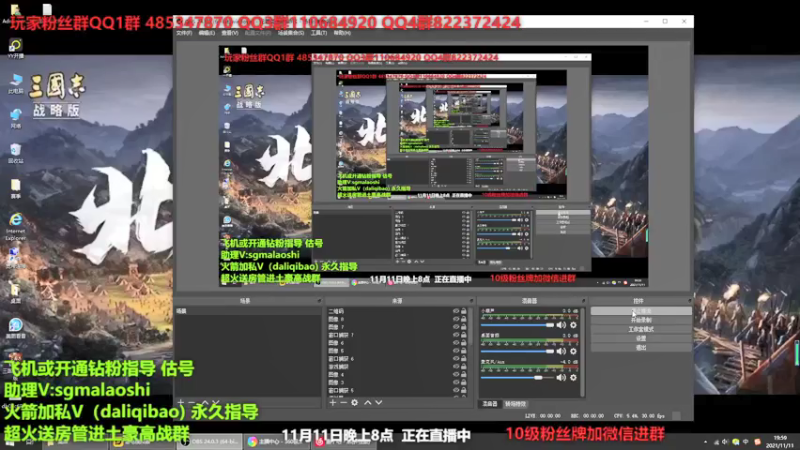The height and width of the screenshot is (450, 800).
Task: Remove the selected source with the minus icon
Action: click(343, 403)
